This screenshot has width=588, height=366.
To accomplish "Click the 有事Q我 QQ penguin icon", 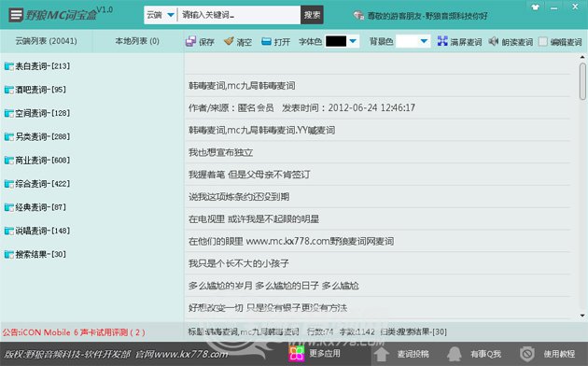I will click(455, 354).
